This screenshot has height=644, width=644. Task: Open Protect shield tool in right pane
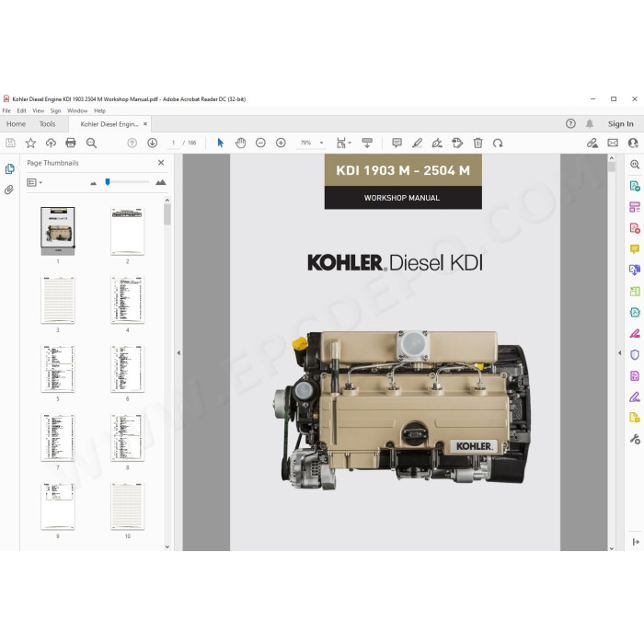pyautogui.click(x=635, y=355)
